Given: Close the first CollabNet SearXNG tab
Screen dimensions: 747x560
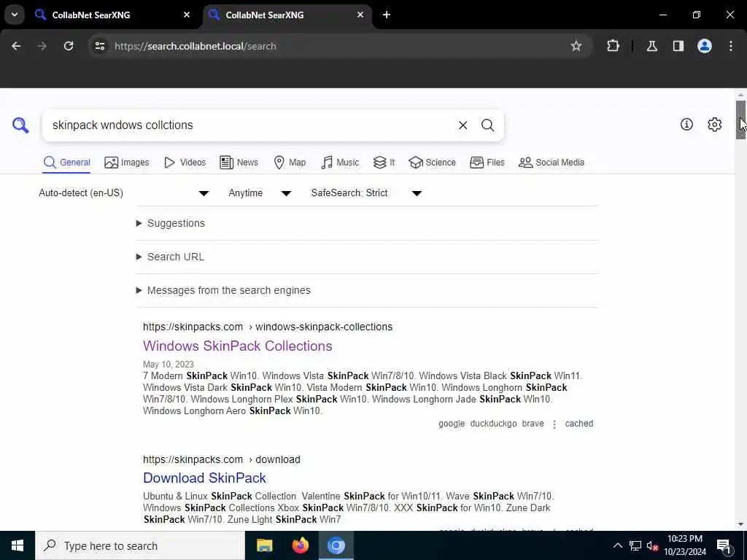Looking at the screenshot, I should point(187,15).
